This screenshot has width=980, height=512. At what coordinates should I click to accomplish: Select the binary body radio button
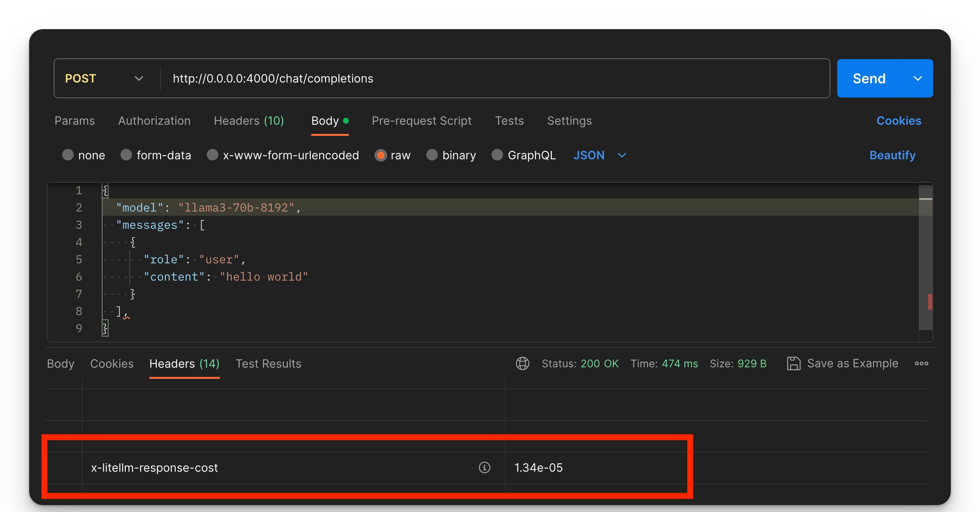click(432, 155)
